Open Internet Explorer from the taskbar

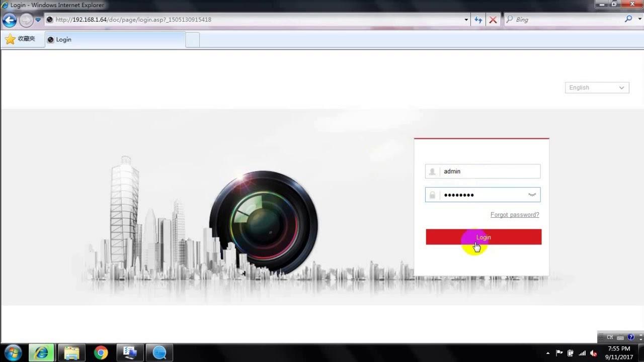(x=41, y=353)
